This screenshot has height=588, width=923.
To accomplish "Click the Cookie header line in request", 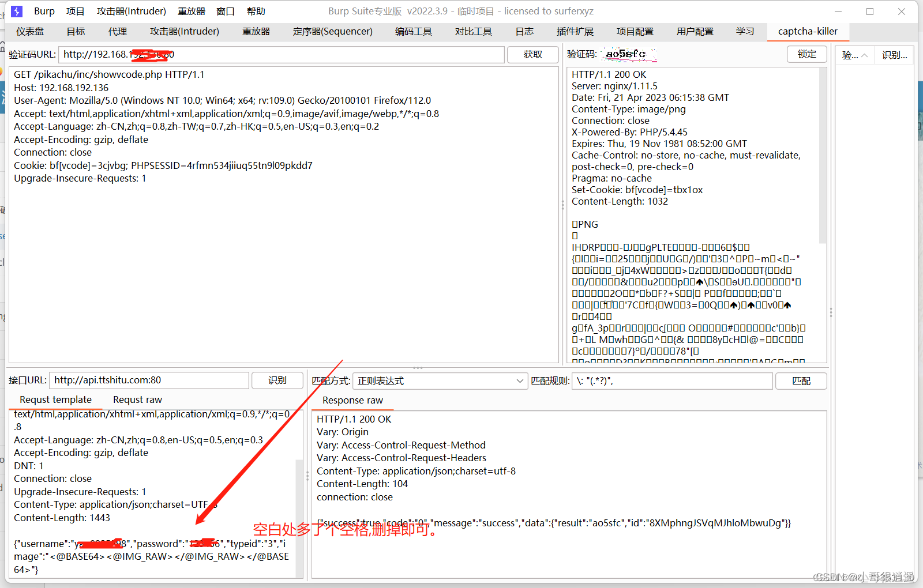I will pos(163,165).
